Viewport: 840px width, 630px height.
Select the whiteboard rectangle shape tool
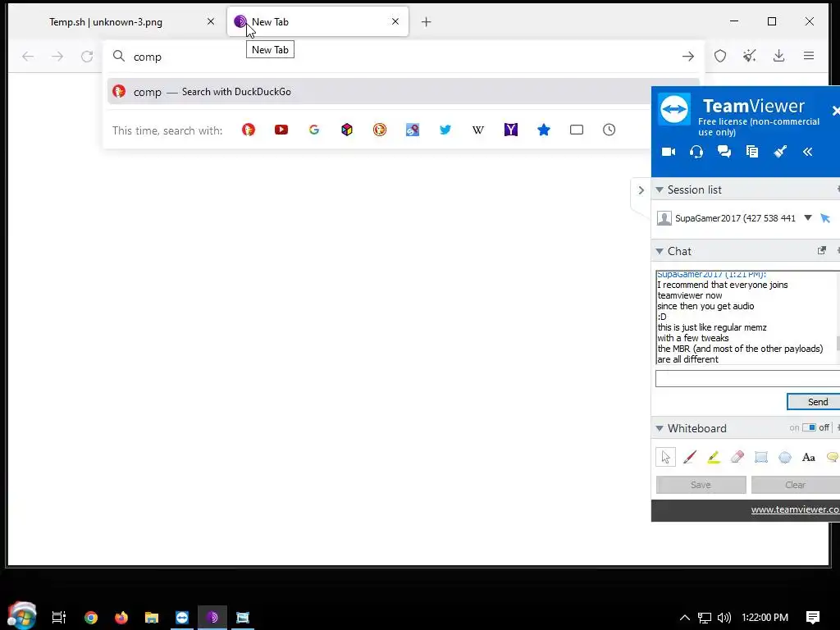pos(760,457)
